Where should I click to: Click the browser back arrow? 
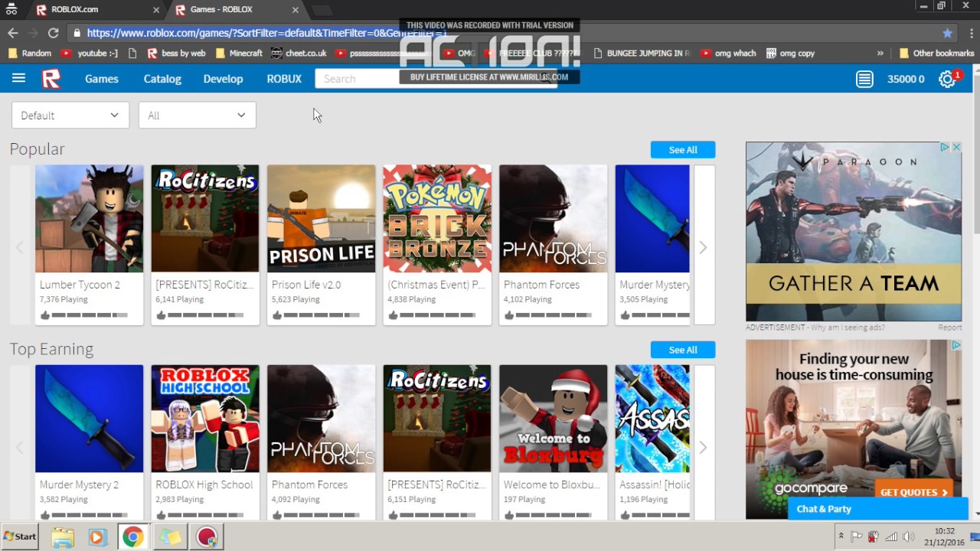click(12, 33)
